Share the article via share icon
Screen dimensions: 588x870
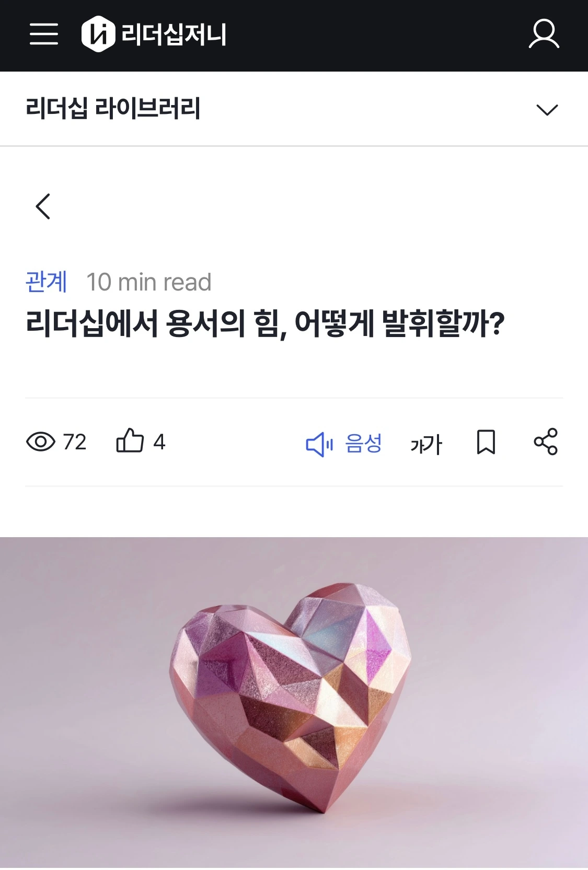point(546,442)
